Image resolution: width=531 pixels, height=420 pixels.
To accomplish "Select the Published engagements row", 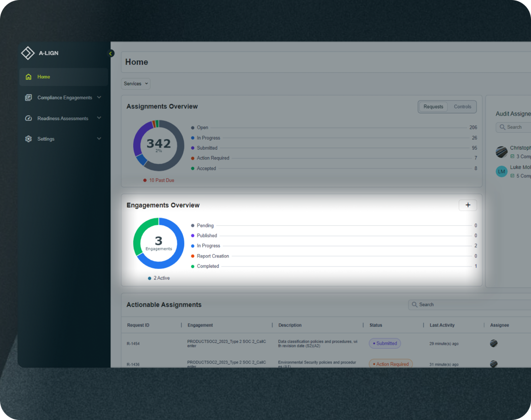I will 334,236.
